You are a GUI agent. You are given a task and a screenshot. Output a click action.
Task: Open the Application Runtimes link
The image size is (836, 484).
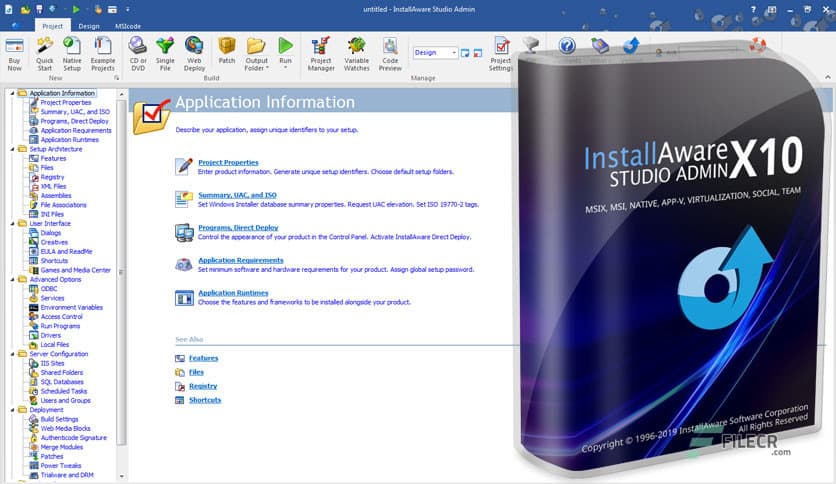233,293
